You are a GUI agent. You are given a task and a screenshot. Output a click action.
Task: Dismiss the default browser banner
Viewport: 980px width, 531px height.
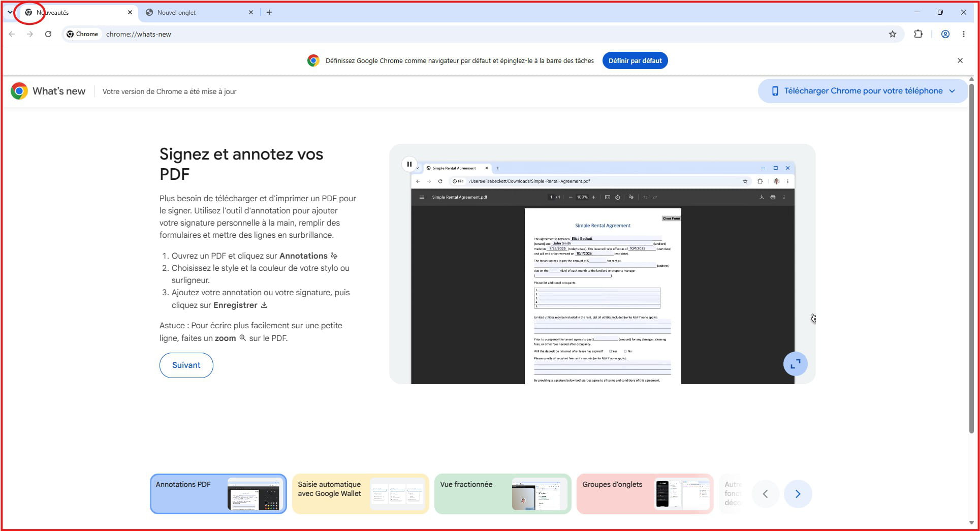[x=960, y=60]
